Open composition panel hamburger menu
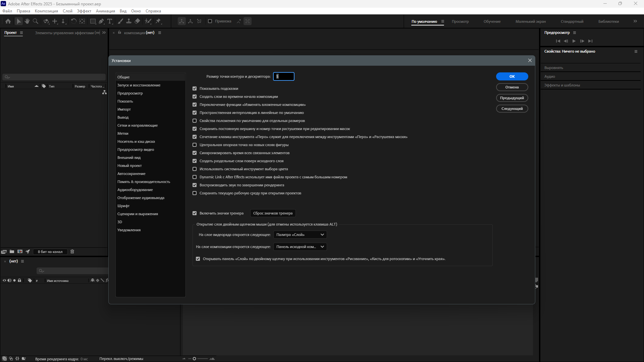The width and height of the screenshot is (644, 362). (x=160, y=33)
